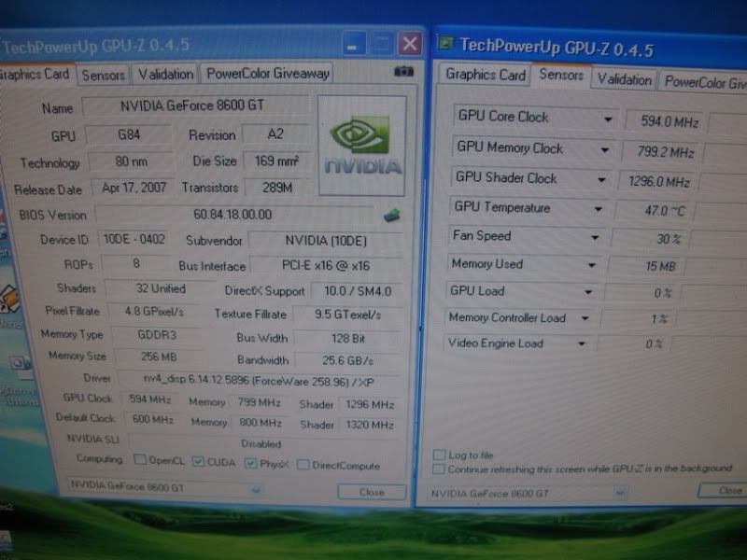Toggle the PhysX checkbox
Image resolution: width=747 pixels, height=560 pixels.
click(x=250, y=463)
